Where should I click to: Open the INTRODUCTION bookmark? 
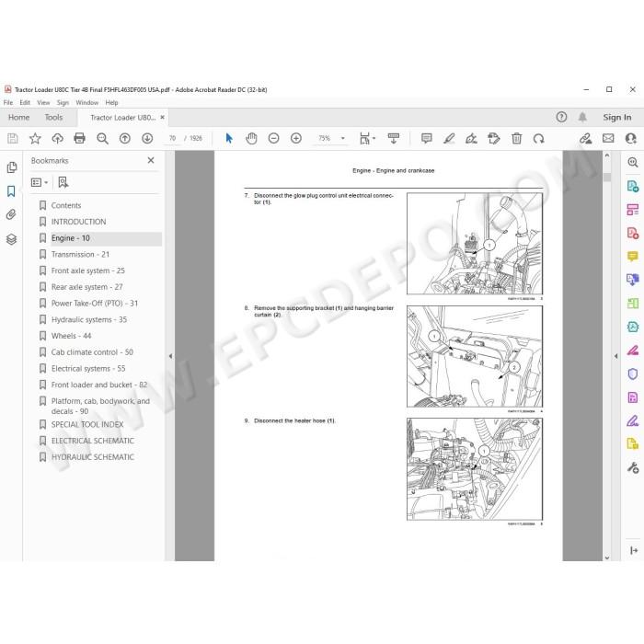click(78, 222)
